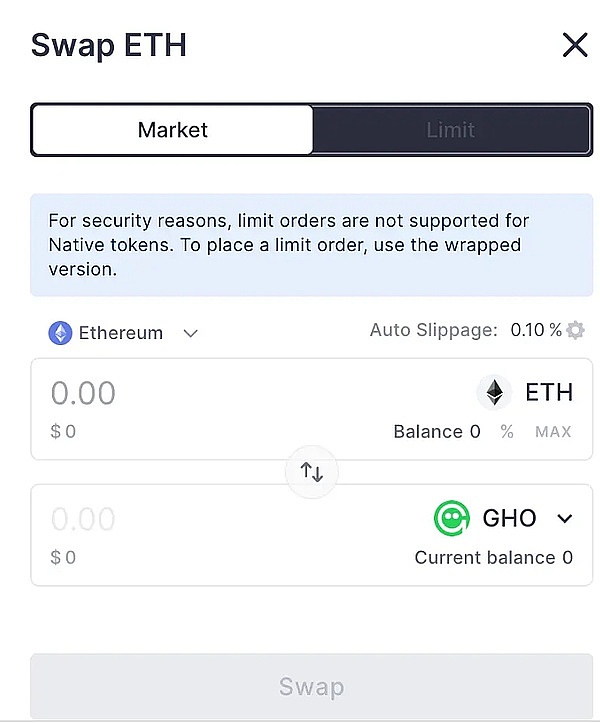Click the 0.10 % slippage value
Image resolution: width=600 pixels, height=723 pixels.
pos(535,330)
